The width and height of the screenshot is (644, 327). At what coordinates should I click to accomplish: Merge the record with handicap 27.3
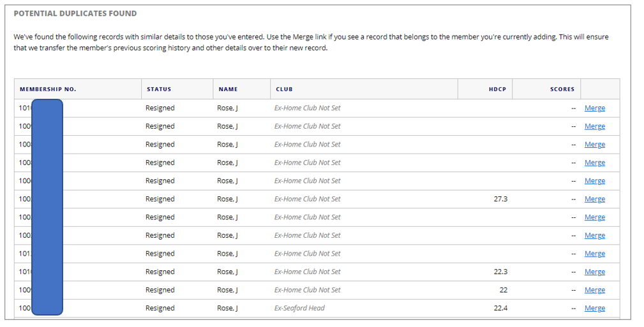[594, 199]
